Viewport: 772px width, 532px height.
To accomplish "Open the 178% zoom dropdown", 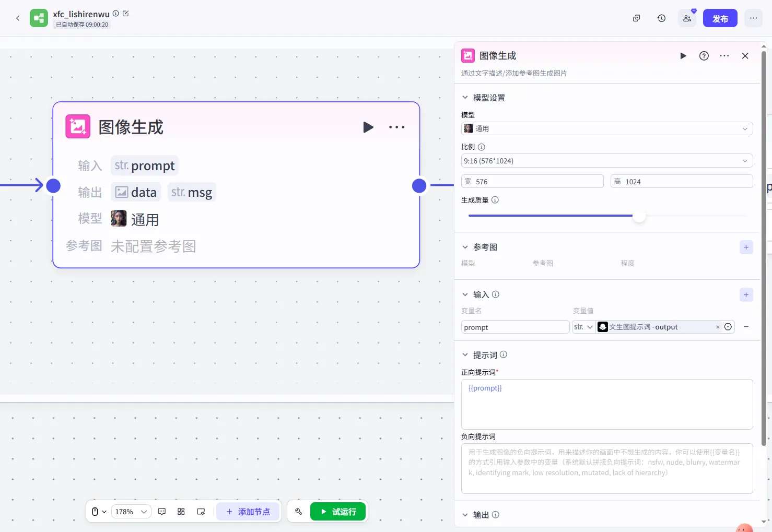I will (131, 512).
